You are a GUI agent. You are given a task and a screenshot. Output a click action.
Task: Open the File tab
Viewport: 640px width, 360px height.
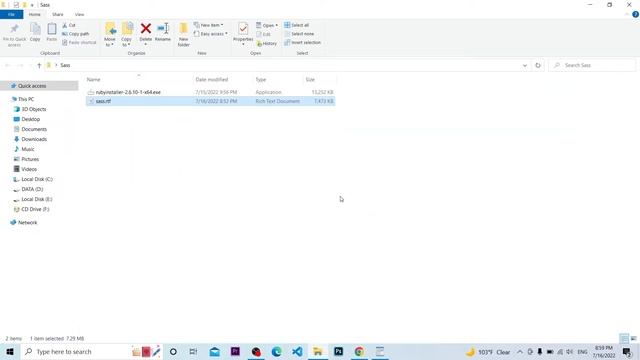tap(11, 14)
